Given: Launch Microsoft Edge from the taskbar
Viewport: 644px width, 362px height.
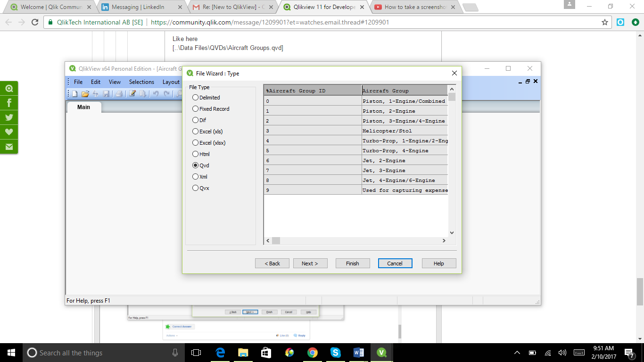Looking at the screenshot, I should click(x=220, y=353).
